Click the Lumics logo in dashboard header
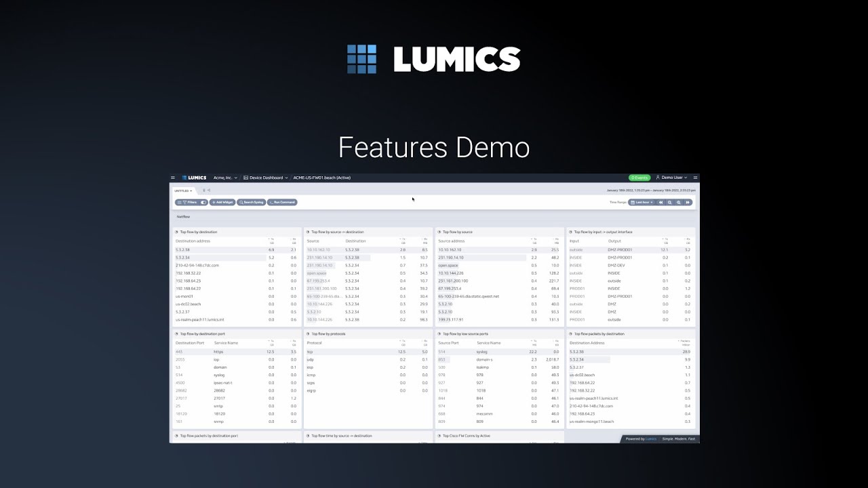The image size is (868, 488). click(195, 178)
